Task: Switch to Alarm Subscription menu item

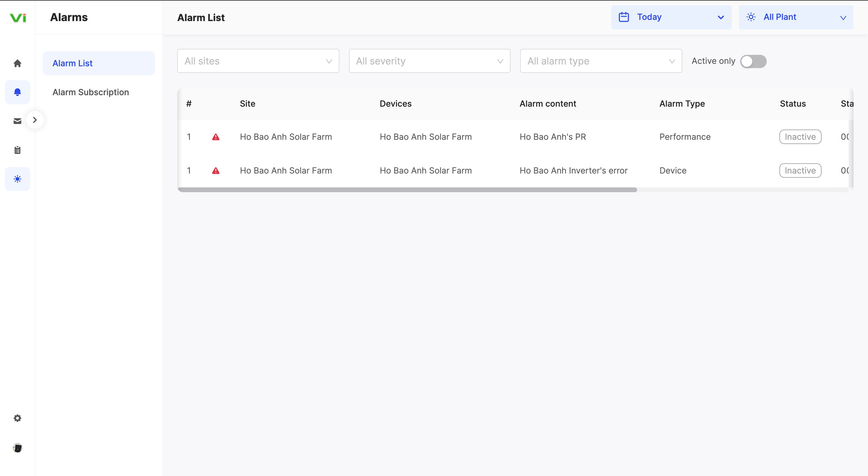Action: click(x=91, y=92)
